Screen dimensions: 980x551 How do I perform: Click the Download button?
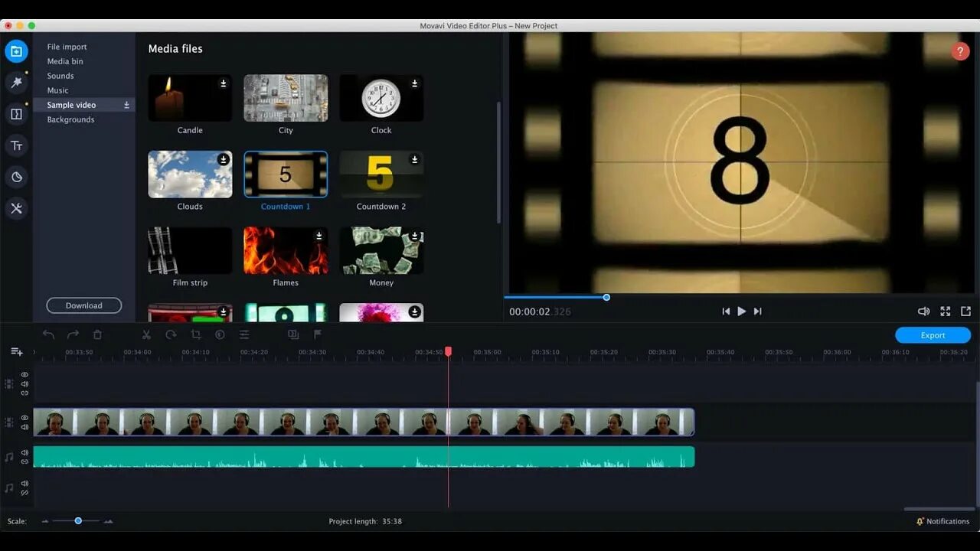tap(84, 305)
